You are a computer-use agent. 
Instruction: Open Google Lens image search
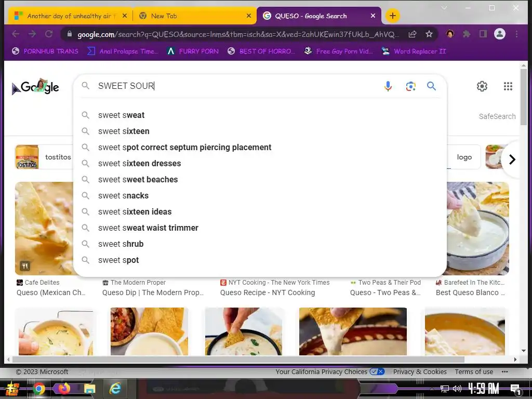click(410, 86)
